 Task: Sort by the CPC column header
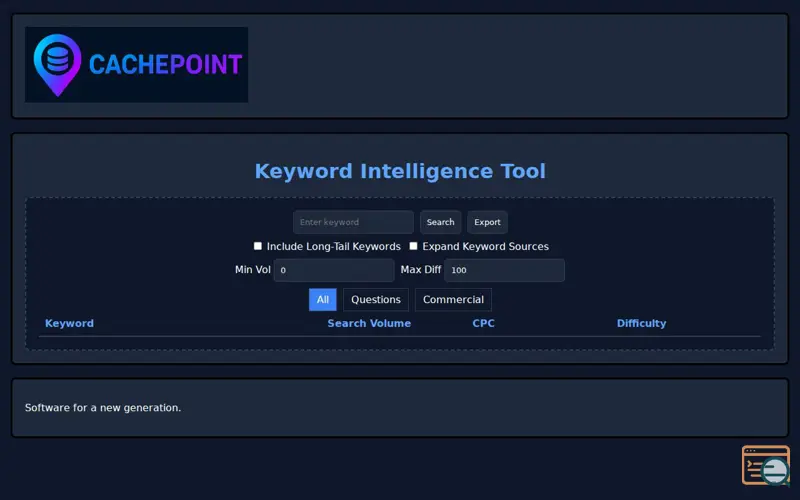(x=483, y=323)
